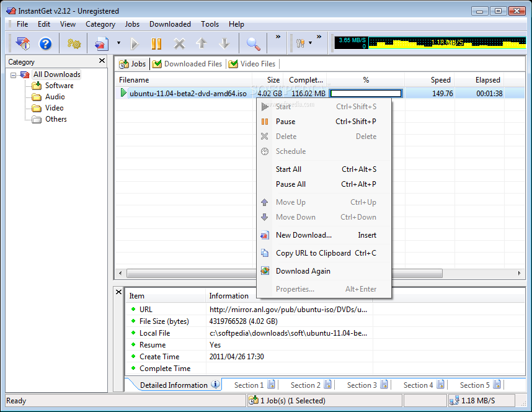The width and height of the screenshot is (532, 412).
Task: Choose Copy URL to Clipboard
Action: click(324, 253)
